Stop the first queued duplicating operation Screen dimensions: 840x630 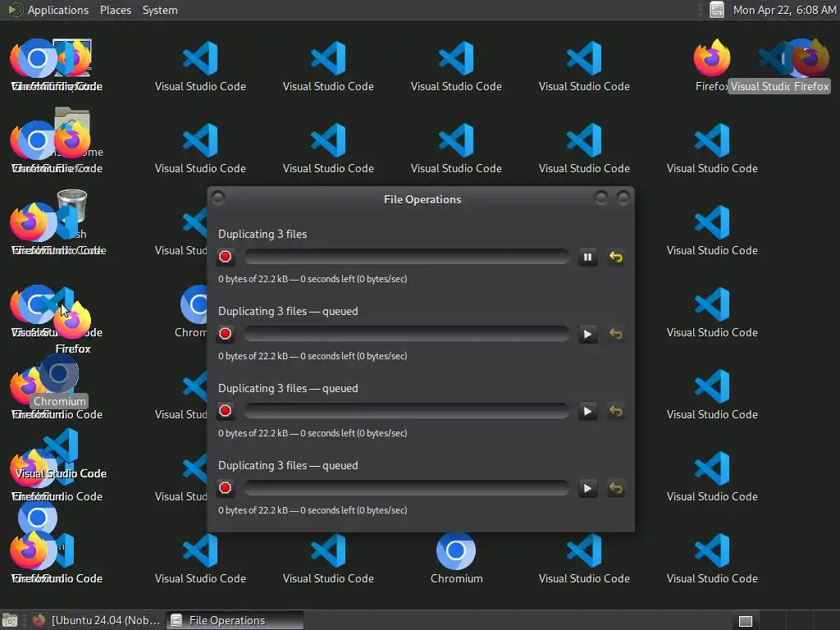(x=225, y=334)
